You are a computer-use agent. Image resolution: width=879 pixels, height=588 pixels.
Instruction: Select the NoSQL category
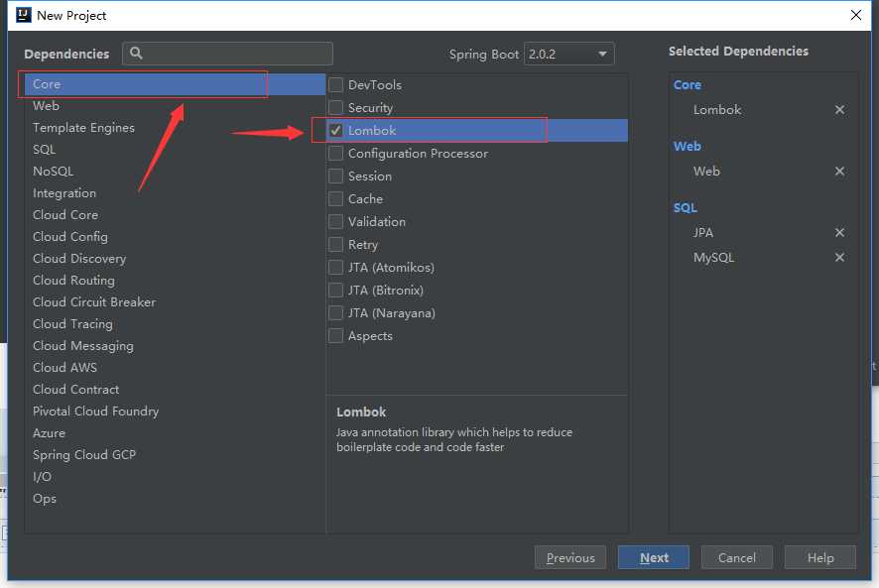175,172
